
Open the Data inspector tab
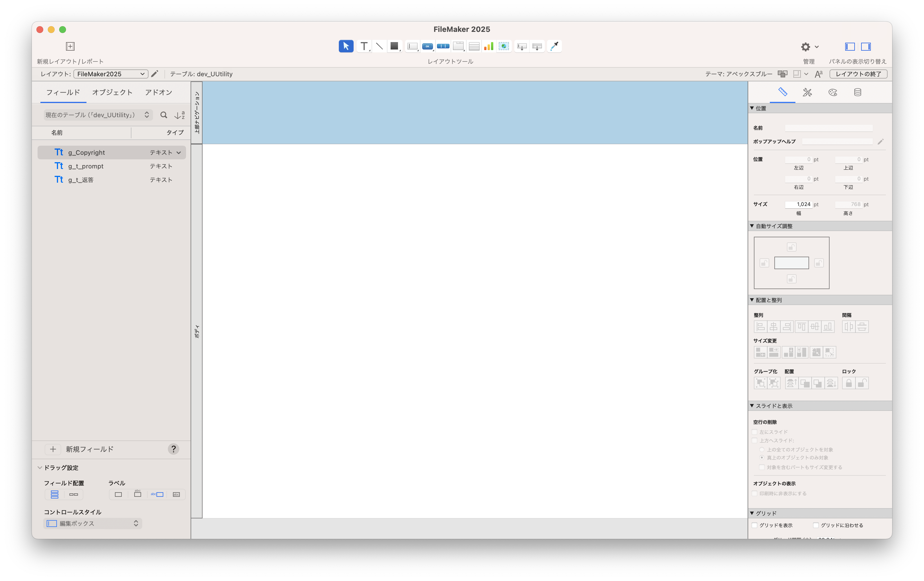pyautogui.click(x=858, y=92)
